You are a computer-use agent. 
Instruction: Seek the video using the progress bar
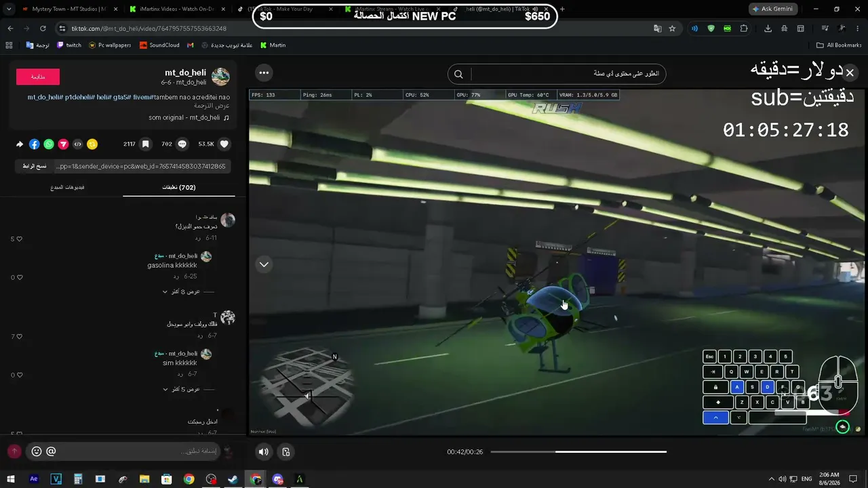[578, 451]
